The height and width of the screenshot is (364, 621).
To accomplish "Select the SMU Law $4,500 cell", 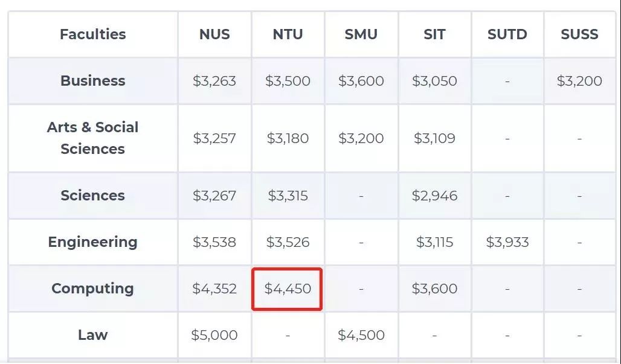I will click(361, 335).
